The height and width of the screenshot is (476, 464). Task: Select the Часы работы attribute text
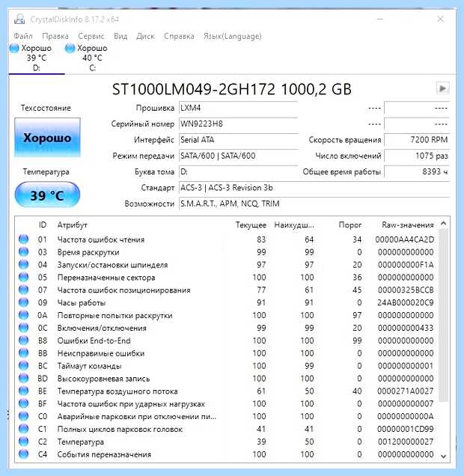point(82,303)
